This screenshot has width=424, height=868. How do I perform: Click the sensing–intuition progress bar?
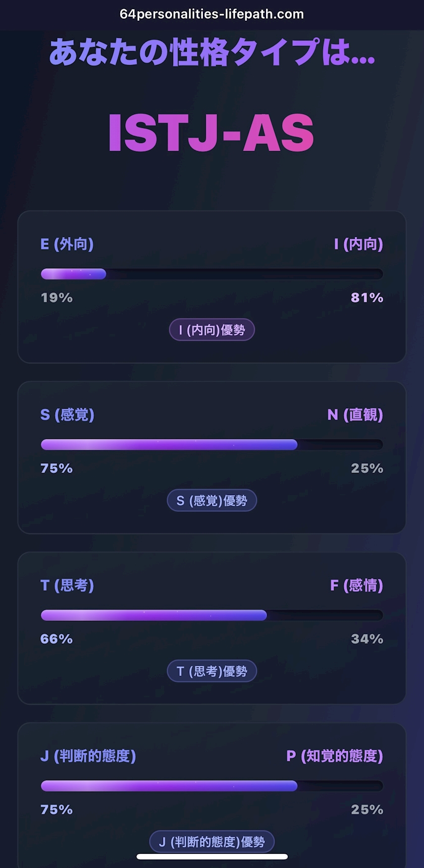212,445
